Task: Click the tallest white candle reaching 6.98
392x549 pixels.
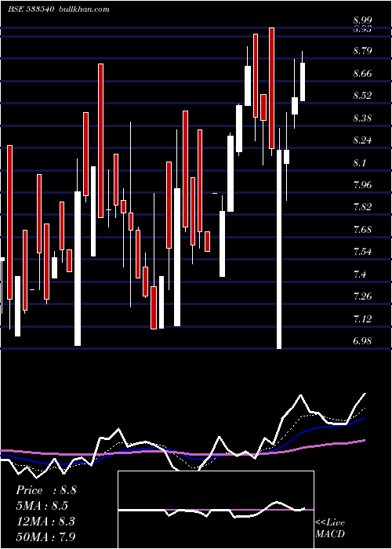Action: click(x=279, y=249)
